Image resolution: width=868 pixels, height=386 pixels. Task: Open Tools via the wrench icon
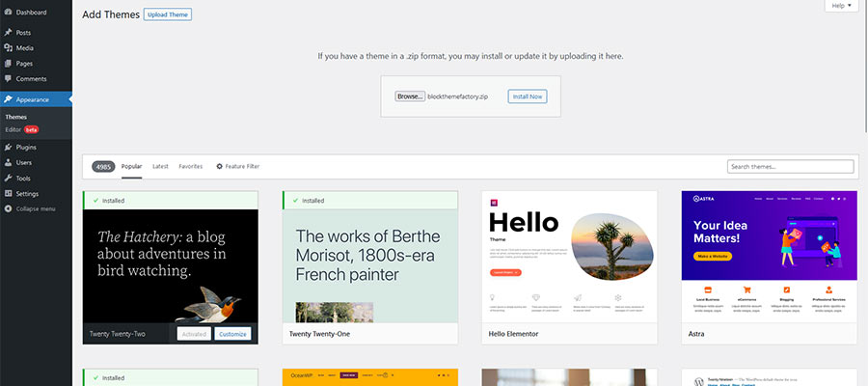[x=8, y=179]
